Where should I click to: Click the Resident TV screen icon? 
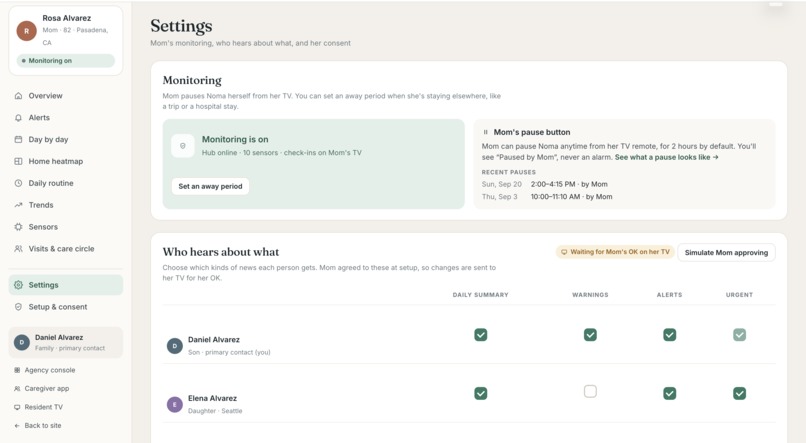pos(17,407)
